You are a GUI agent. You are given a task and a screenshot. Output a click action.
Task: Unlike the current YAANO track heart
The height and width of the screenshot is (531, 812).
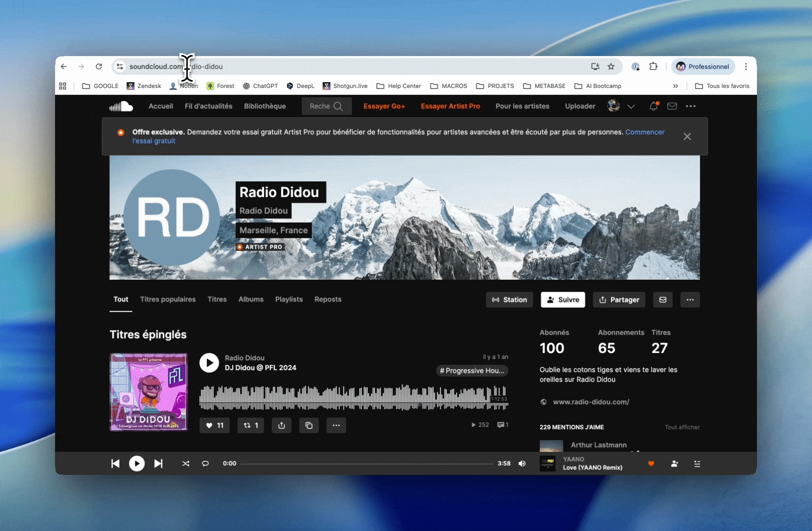651,464
